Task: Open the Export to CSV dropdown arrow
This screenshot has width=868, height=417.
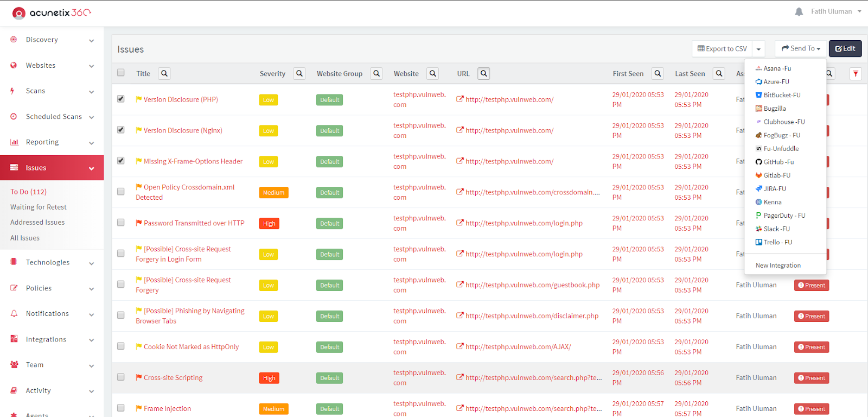Action: (758, 49)
